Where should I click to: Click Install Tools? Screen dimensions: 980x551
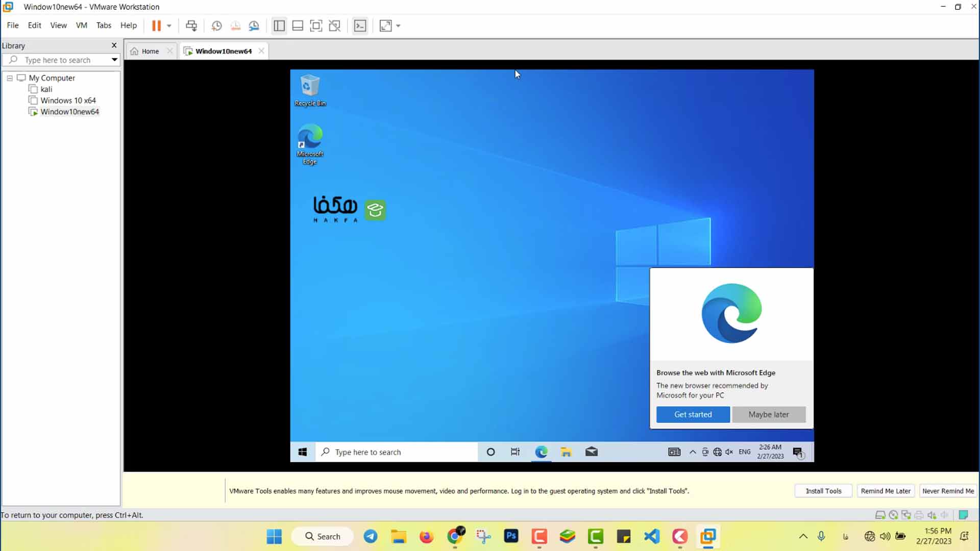823,491
